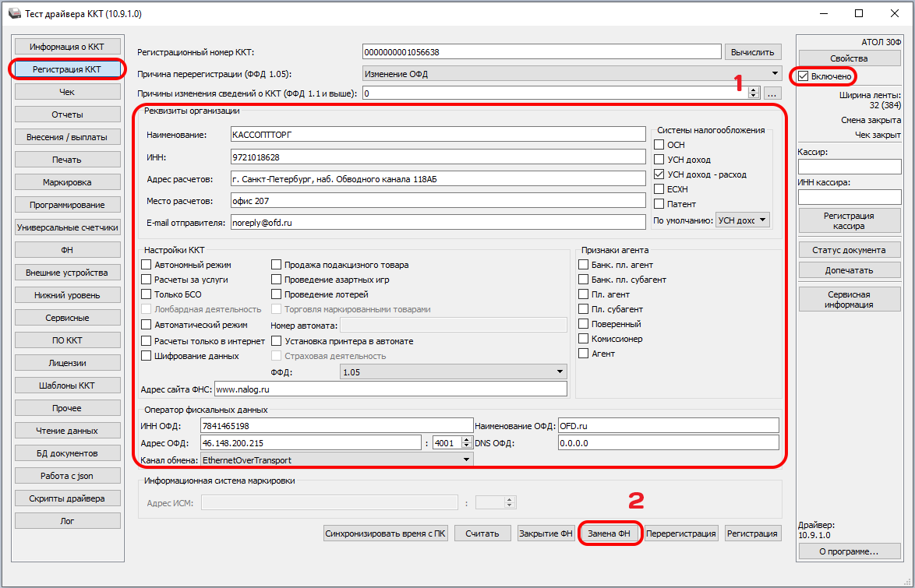Open the Канал обмена dropdown
Screen dimensions: 915x588
[337, 460]
